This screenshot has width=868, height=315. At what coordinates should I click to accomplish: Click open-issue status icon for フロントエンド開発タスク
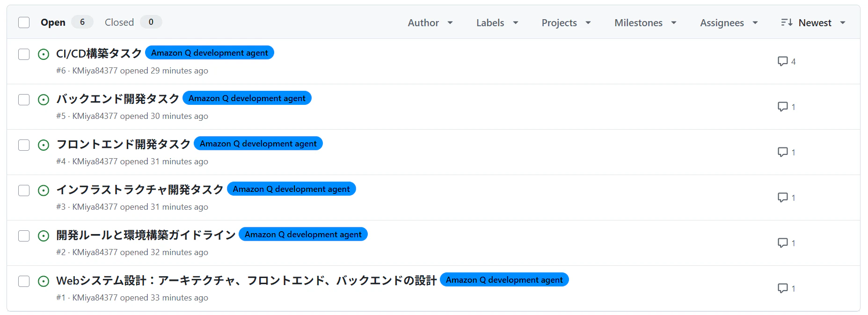tap(44, 145)
